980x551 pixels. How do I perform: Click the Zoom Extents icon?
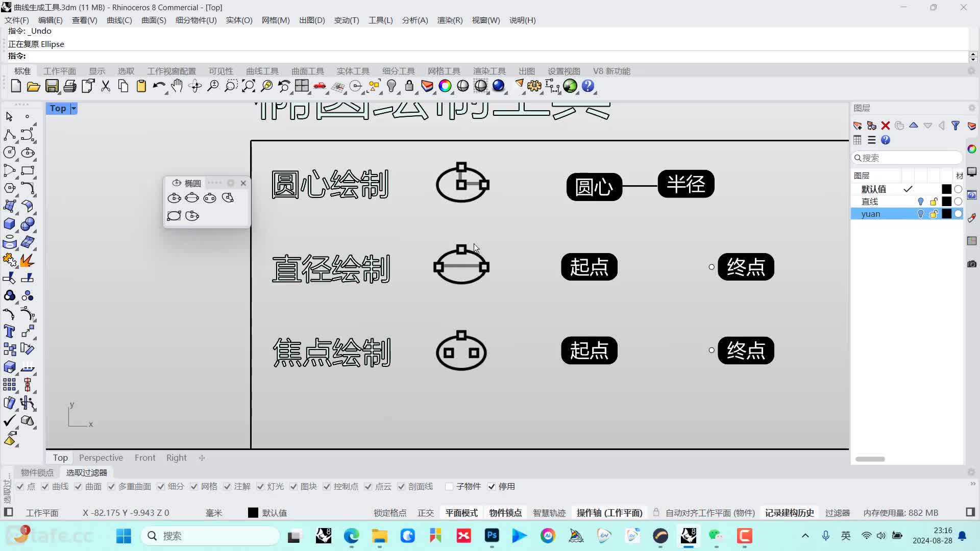tap(249, 86)
